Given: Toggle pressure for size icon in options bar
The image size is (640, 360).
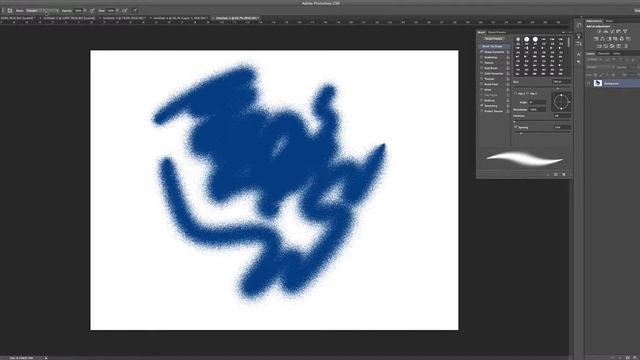Looking at the screenshot, I should point(135,11).
